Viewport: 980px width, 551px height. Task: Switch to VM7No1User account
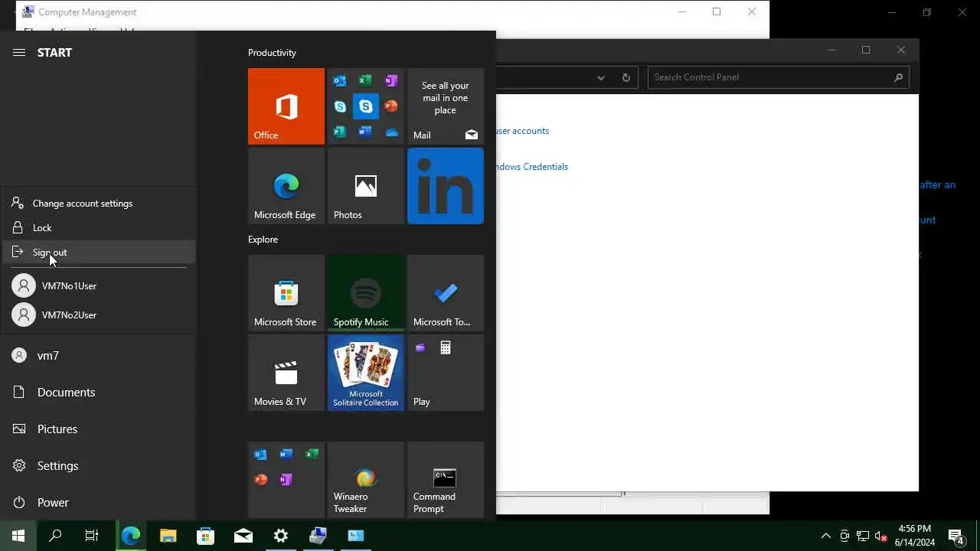point(98,285)
